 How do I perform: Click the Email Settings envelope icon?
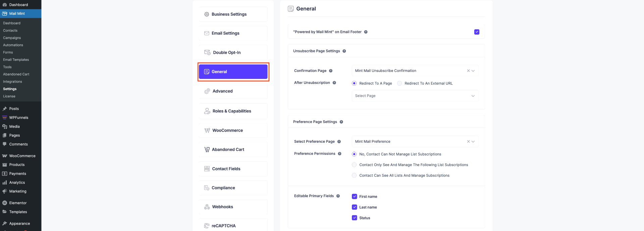[x=207, y=33]
